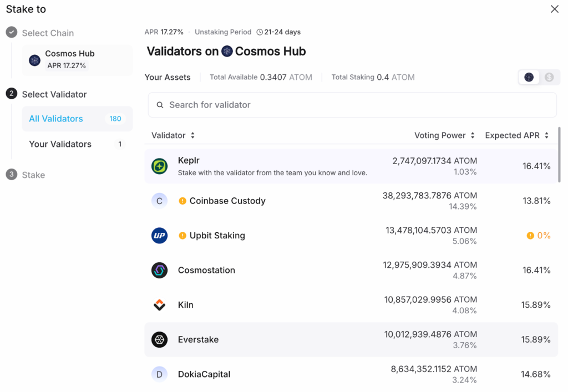The width and height of the screenshot is (568, 392).
Task: Click the warning icon beside 0% APR
Action: coord(530,236)
